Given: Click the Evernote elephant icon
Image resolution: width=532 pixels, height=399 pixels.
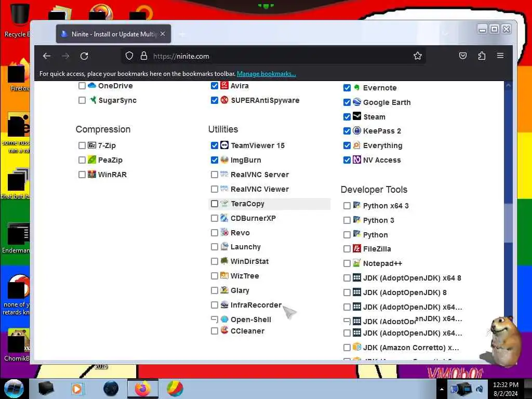Looking at the screenshot, I should (x=356, y=87).
